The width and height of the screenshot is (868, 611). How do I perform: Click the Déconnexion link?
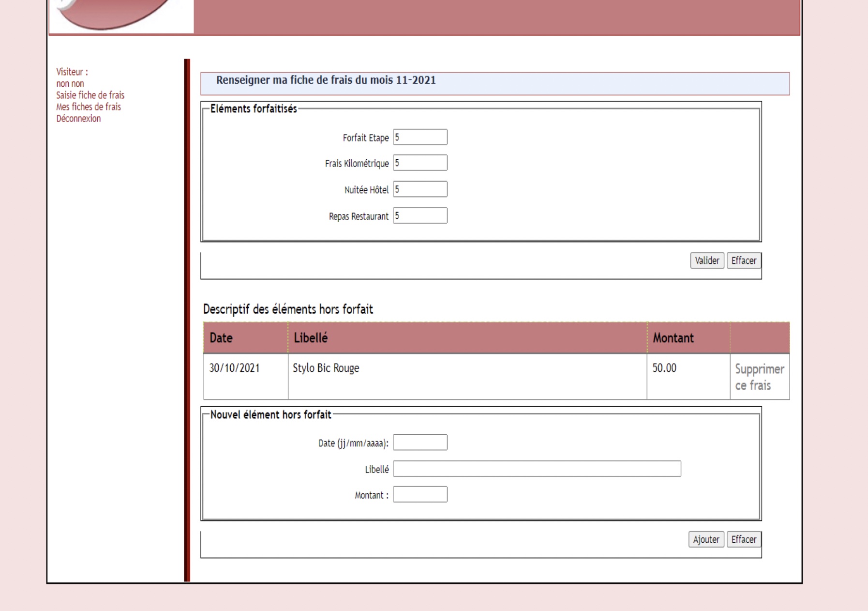pos(78,118)
